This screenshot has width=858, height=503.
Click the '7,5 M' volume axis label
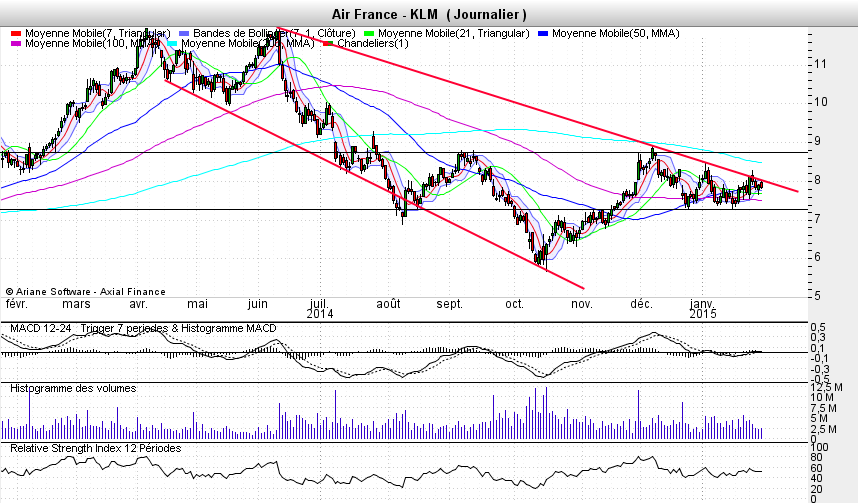tap(824, 408)
